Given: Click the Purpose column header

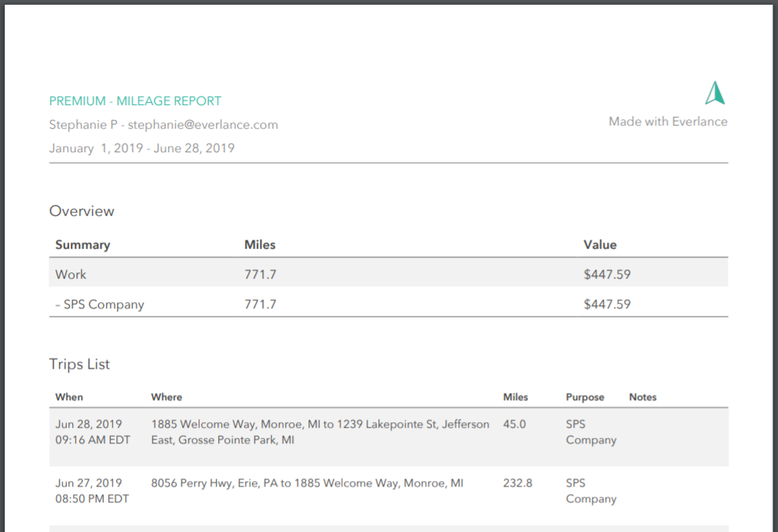Looking at the screenshot, I should pyautogui.click(x=585, y=397).
